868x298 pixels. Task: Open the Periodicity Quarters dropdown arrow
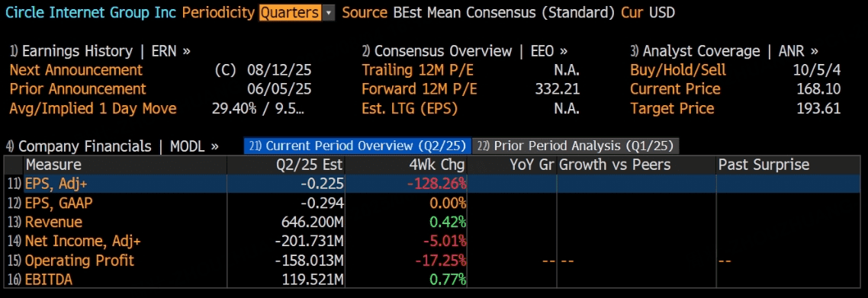(x=329, y=13)
